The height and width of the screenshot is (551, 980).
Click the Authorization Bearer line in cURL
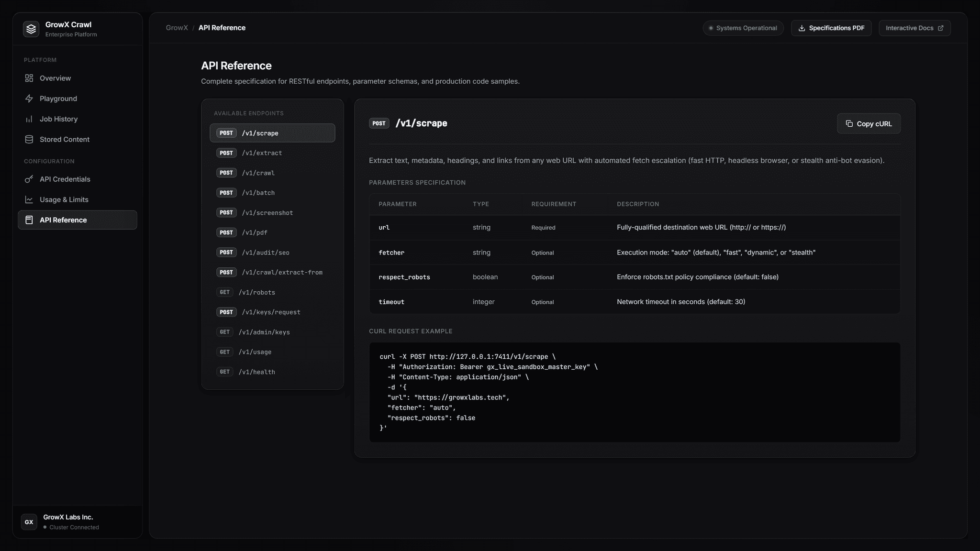[x=492, y=367]
